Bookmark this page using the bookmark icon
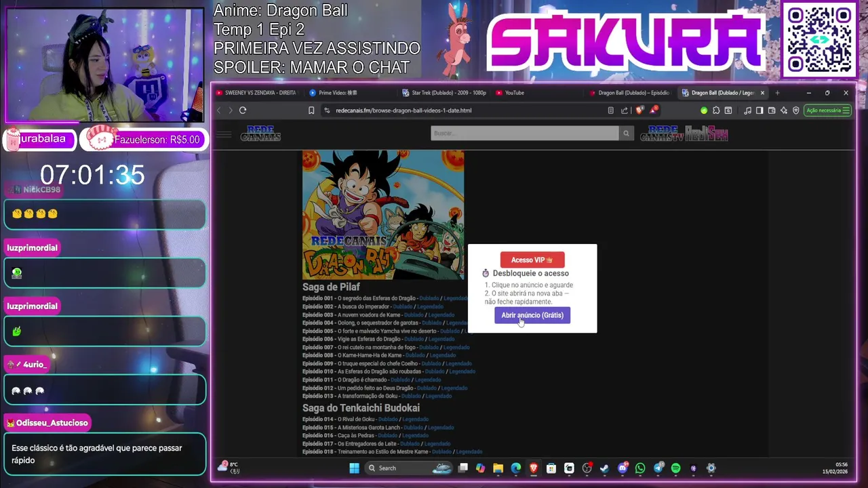This screenshot has height=488, width=868. point(311,110)
